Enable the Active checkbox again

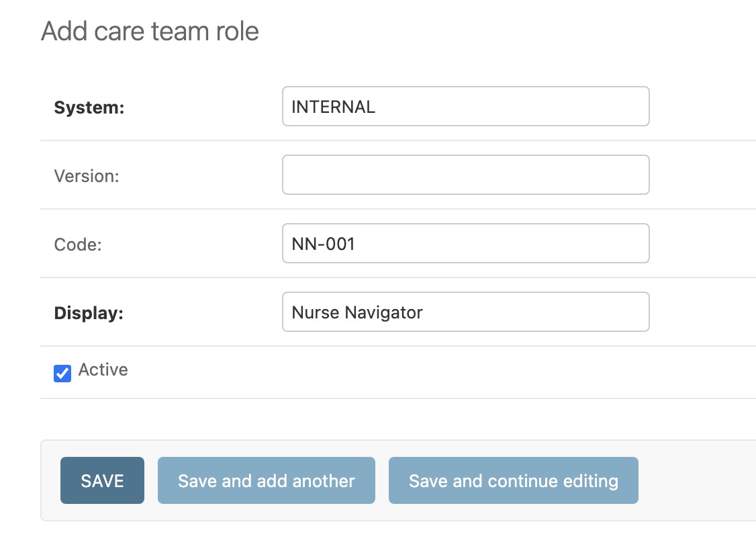[x=62, y=373]
